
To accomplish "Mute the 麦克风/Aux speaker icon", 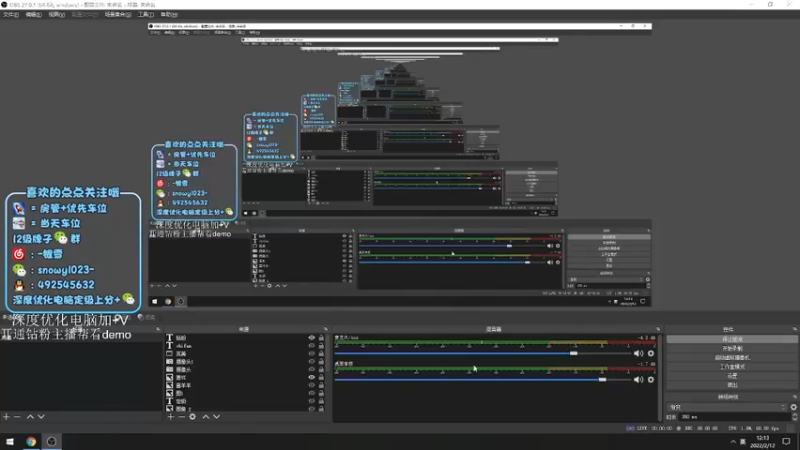I will pyautogui.click(x=638, y=353).
